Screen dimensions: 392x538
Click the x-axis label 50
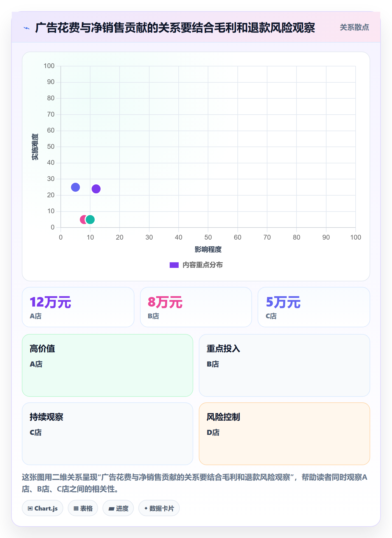(208, 237)
